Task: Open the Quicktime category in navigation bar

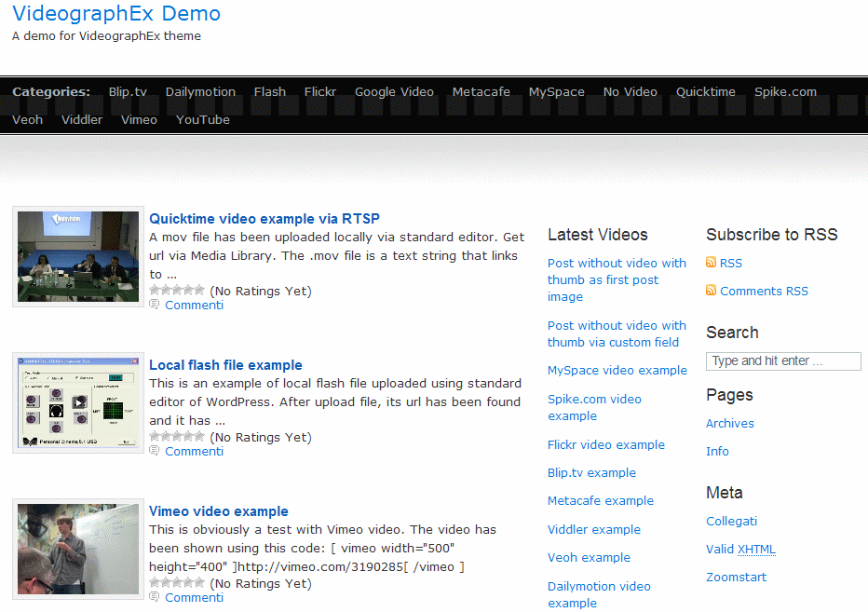Action: pos(705,92)
